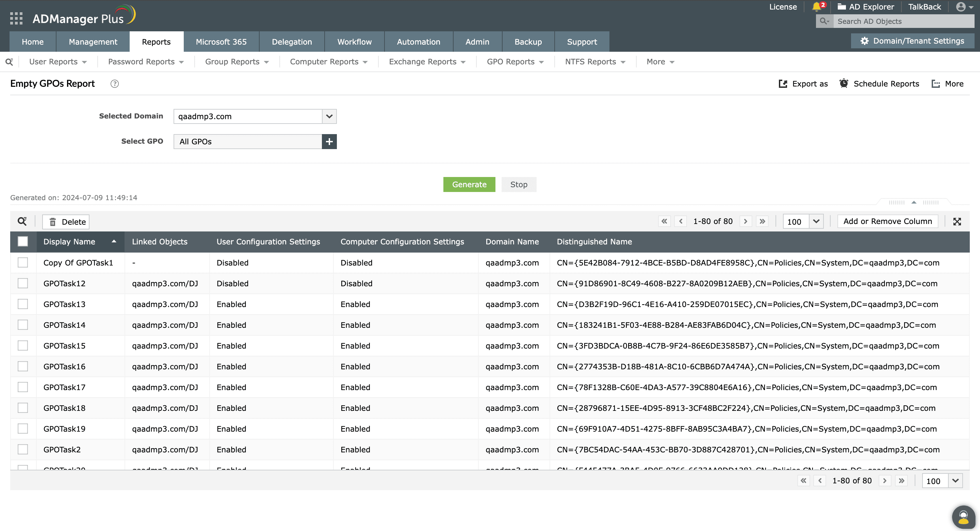980x531 pixels.
Task: Tick the checkbox for Copy Of GPOTask1
Action: tap(23, 263)
